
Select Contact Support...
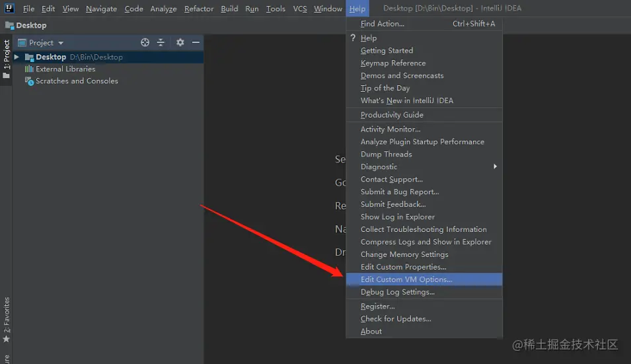tap(424, 179)
